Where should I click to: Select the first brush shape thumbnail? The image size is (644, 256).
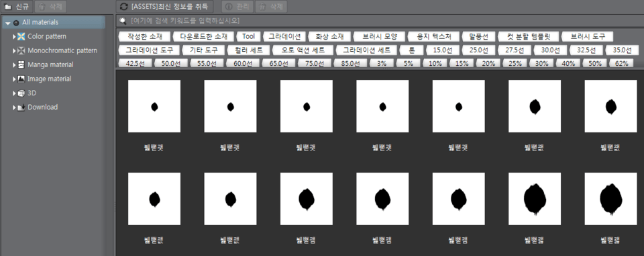[154, 106]
